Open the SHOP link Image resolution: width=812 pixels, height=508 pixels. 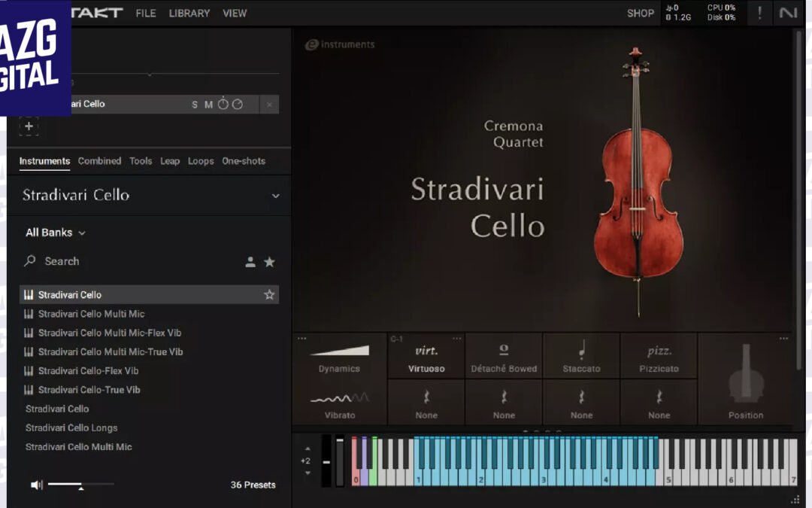[640, 13]
